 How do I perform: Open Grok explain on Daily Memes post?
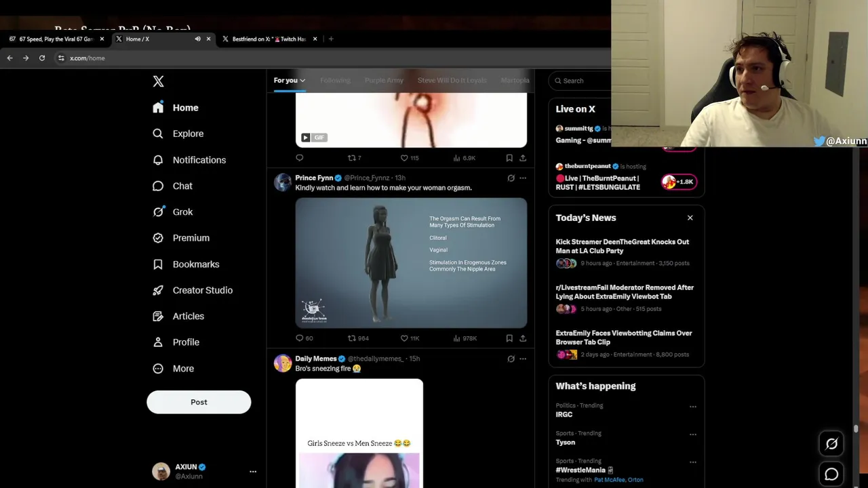pyautogui.click(x=511, y=359)
